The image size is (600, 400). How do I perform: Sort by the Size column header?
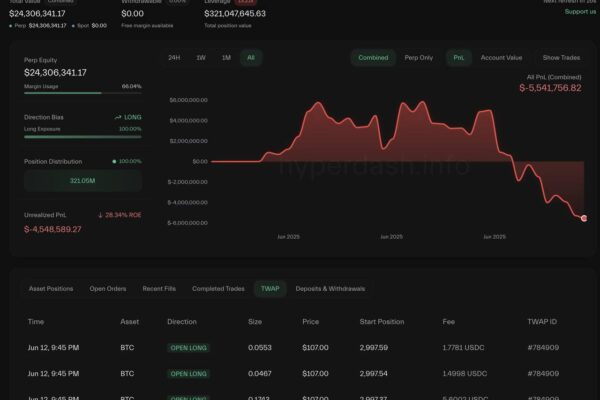point(255,322)
